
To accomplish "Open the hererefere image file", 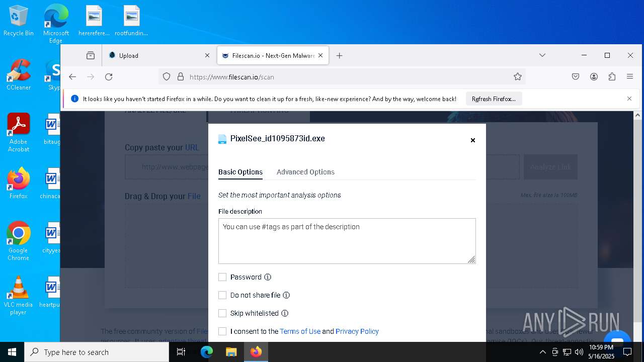I will (x=94, y=21).
